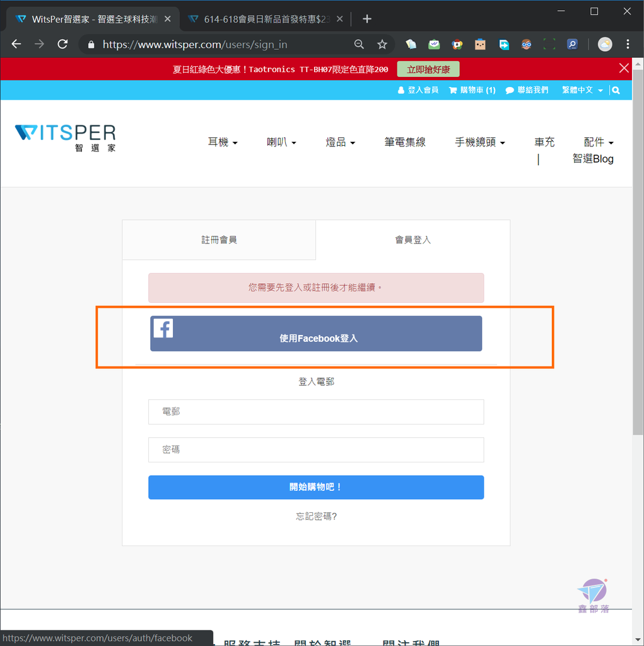Image resolution: width=644 pixels, height=646 pixels.
Task: Click the promo text 夏日紅綠色大優惠
Action: pyautogui.click(x=280, y=69)
